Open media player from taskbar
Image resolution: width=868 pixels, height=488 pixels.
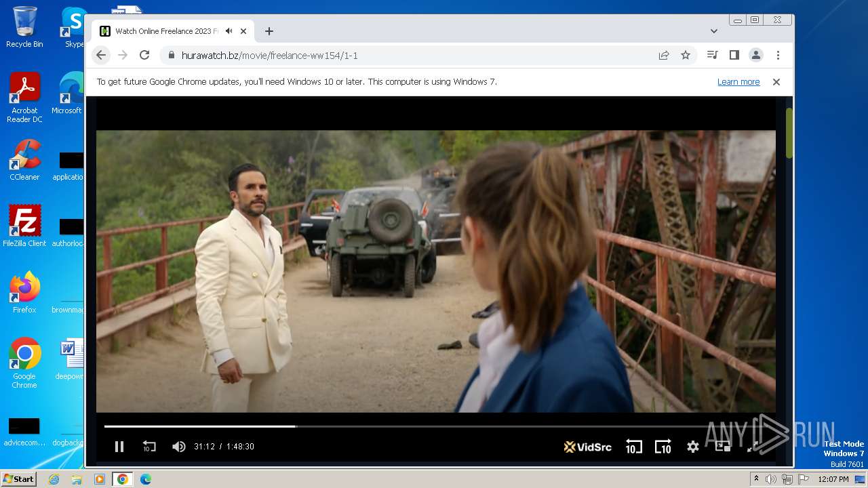tap(100, 479)
